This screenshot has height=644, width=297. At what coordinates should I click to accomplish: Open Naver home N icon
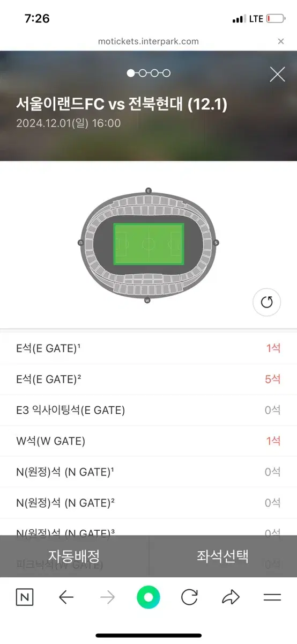(x=25, y=597)
